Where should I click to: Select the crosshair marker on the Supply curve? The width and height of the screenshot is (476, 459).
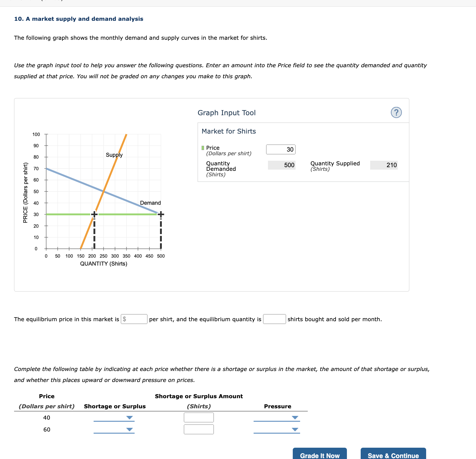point(94,214)
